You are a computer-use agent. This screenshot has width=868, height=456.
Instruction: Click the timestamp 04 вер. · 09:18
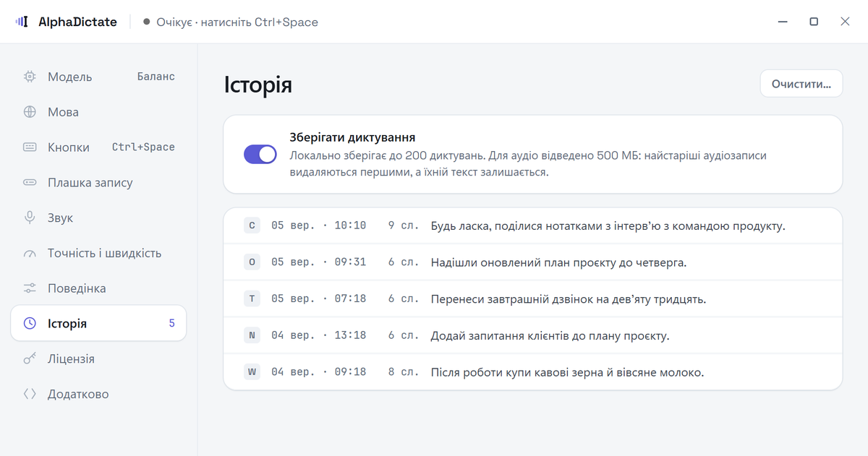tap(319, 372)
